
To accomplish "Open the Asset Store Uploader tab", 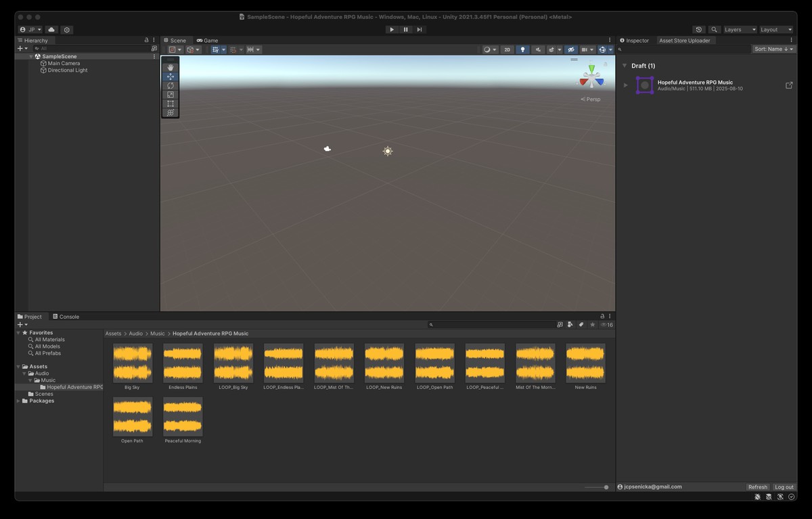I will [684, 41].
